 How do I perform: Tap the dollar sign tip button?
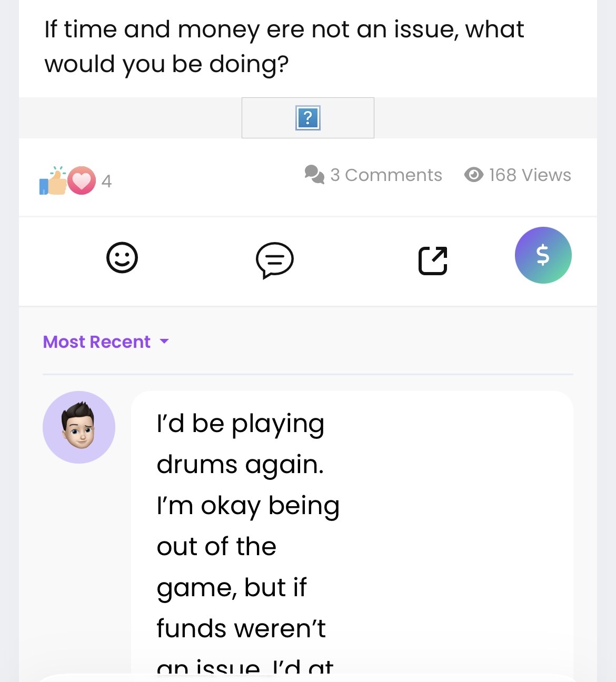pyautogui.click(x=543, y=255)
